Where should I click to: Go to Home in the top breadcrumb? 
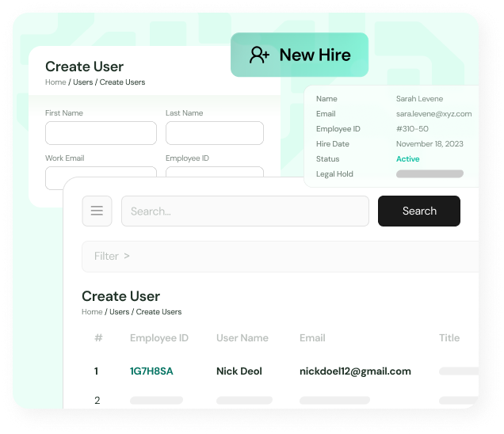[55, 82]
